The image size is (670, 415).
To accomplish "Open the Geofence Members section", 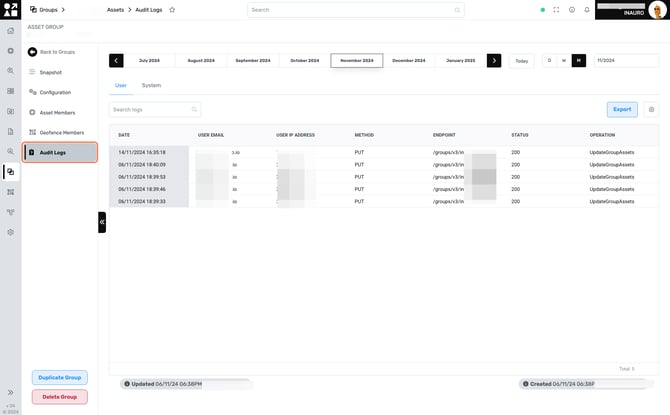I will 56,132.
